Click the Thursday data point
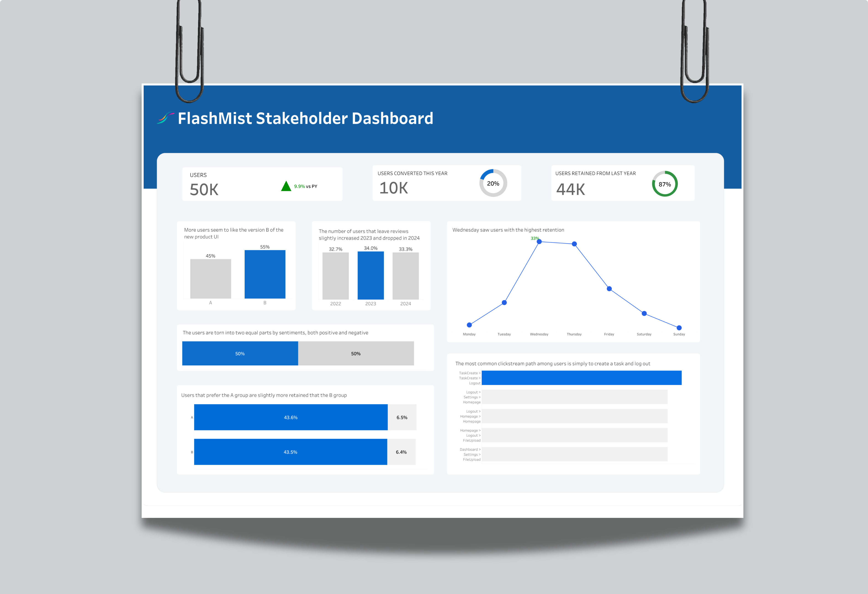The width and height of the screenshot is (868, 594). pyautogui.click(x=574, y=244)
